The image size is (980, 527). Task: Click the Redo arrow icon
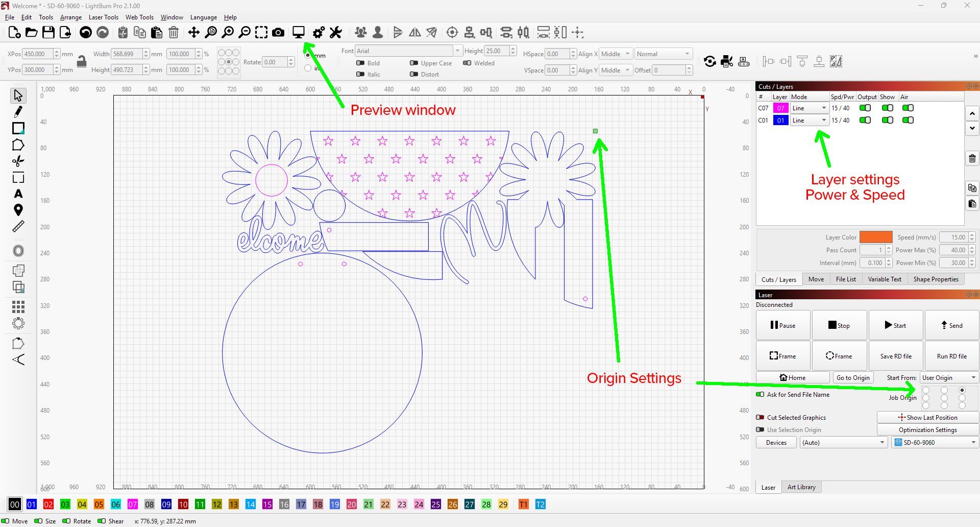(103, 33)
